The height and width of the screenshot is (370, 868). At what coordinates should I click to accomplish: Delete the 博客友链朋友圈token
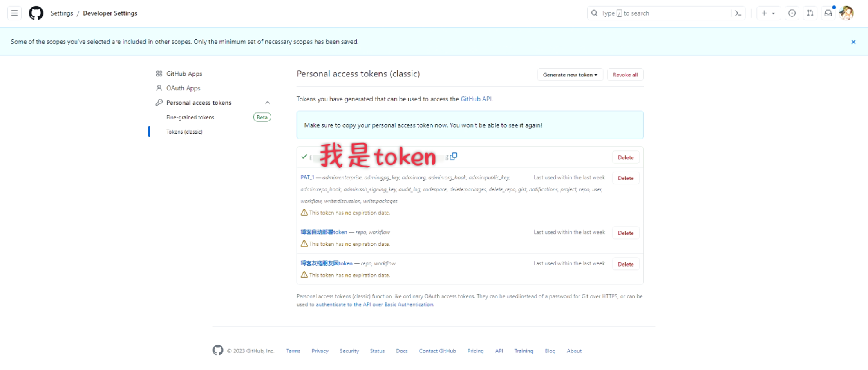coord(626,264)
